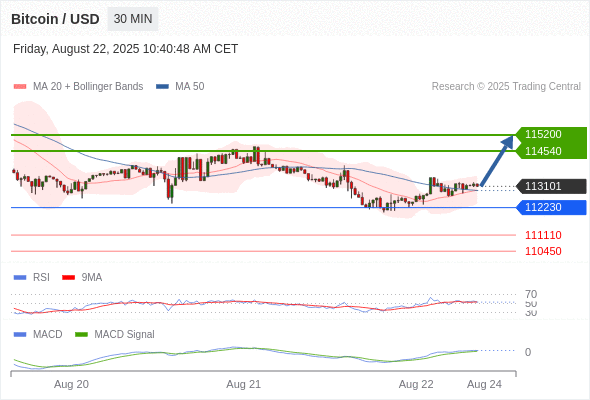Viewport: 590px width, 400px height.
Task: Select the 114540 green price tag
Action: click(551, 151)
